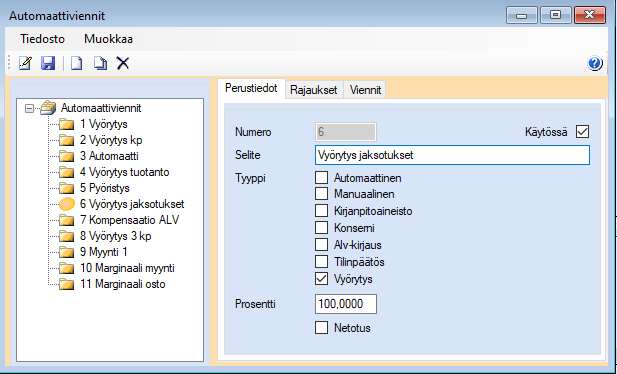Click the Prosentti value field
The height and width of the screenshot is (374, 617).
click(x=346, y=304)
